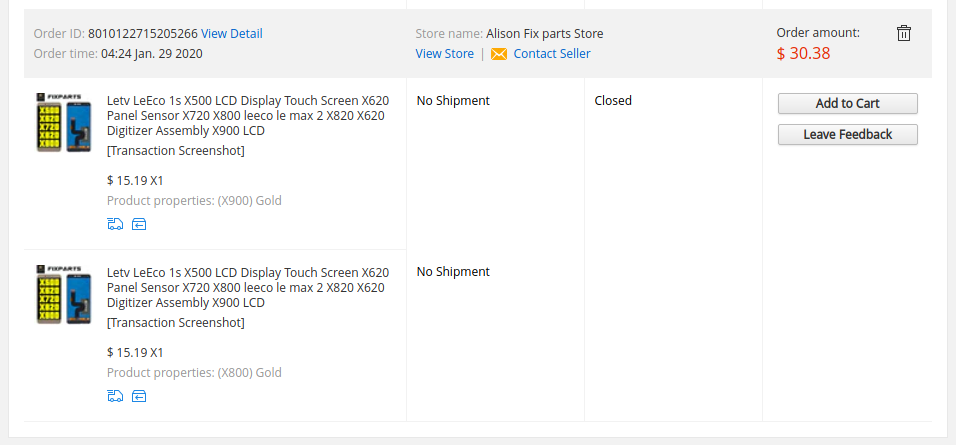The image size is (956, 445).
Task: Select the order ID number 8010122715205266
Action: pos(143,34)
